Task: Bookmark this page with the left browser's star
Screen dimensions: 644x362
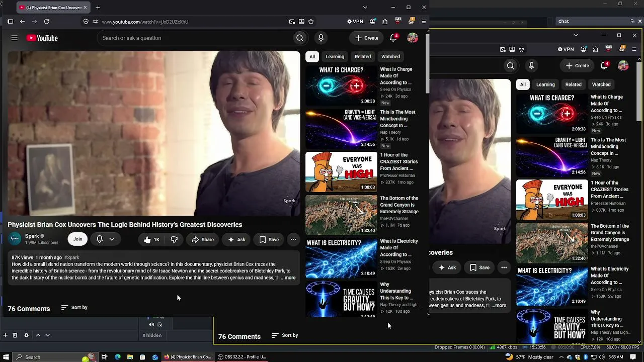Action: [311, 22]
